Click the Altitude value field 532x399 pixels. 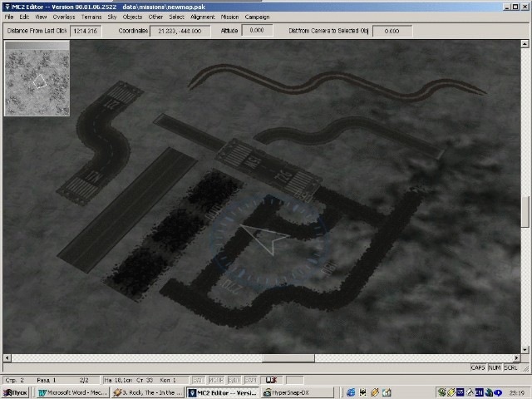(257, 31)
